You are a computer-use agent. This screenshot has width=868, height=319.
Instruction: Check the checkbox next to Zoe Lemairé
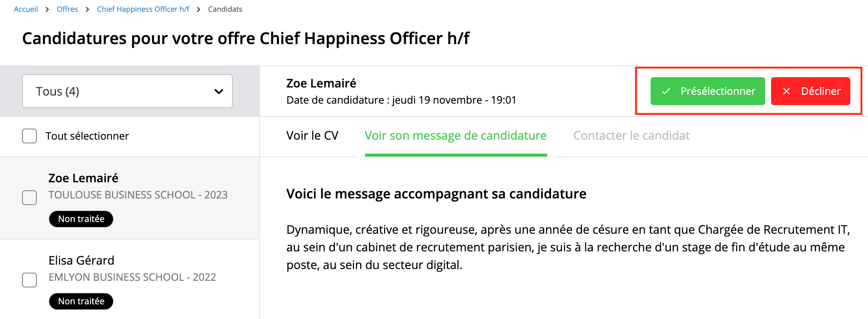pyautogui.click(x=29, y=197)
